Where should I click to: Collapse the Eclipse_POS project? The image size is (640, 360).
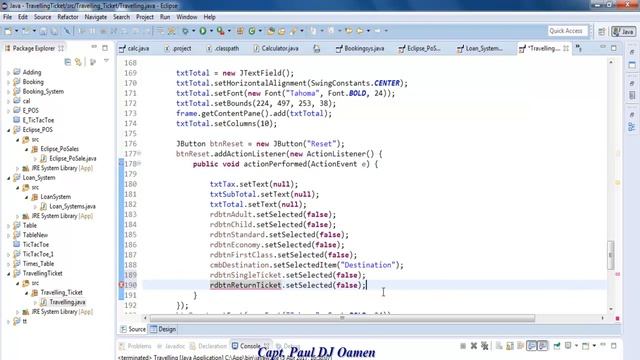[8, 130]
